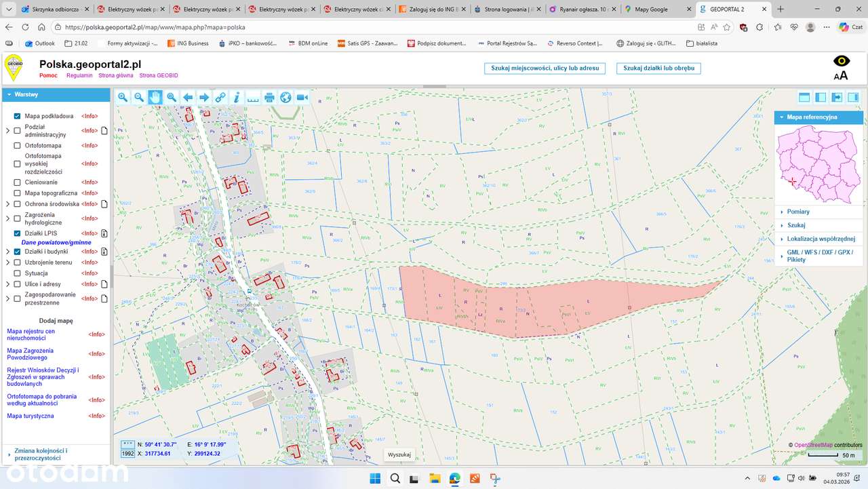This screenshot has width=868, height=489.
Task: Enable Mapa topograficzna layer checkbox
Action: coord(18,193)
